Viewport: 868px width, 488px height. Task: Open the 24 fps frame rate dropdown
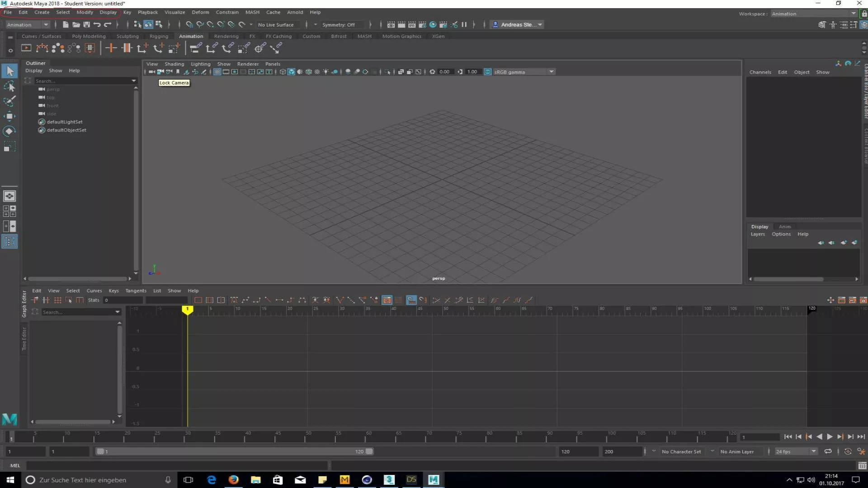[796, 451]
